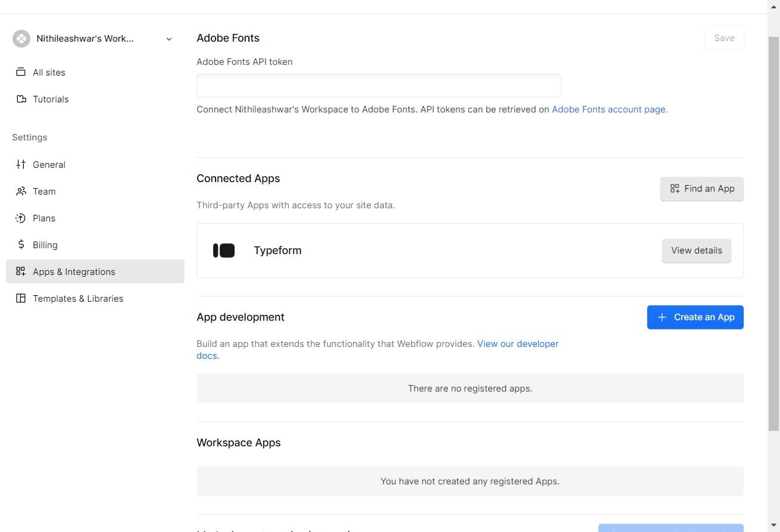This screenshot has height=532, width=780.
Task: Open the Adobe Fonts account page link
Action: coord(608,109)
